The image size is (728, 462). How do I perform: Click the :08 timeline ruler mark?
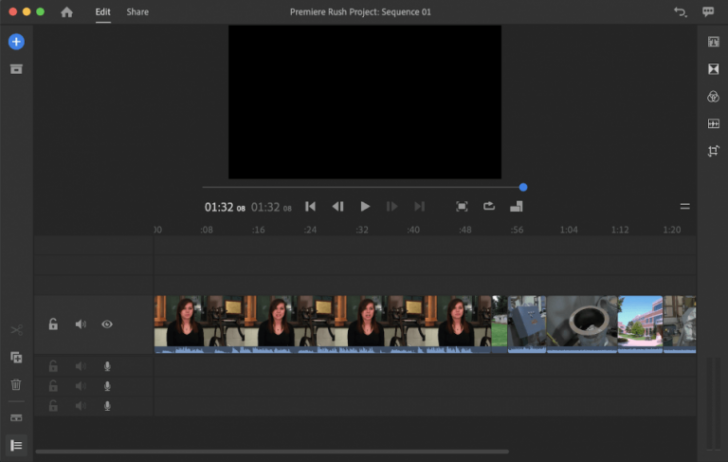tap(207, 230)
